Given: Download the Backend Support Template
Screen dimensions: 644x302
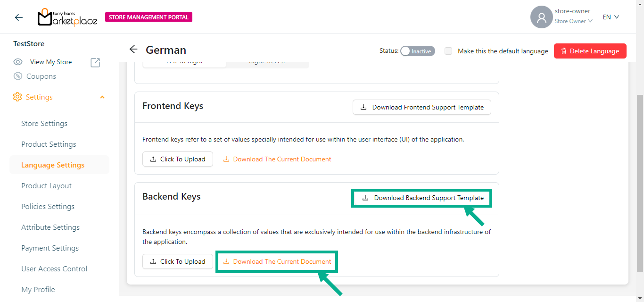Looking at the screenshot, I should pyautogui.click(x=422, y=198).
